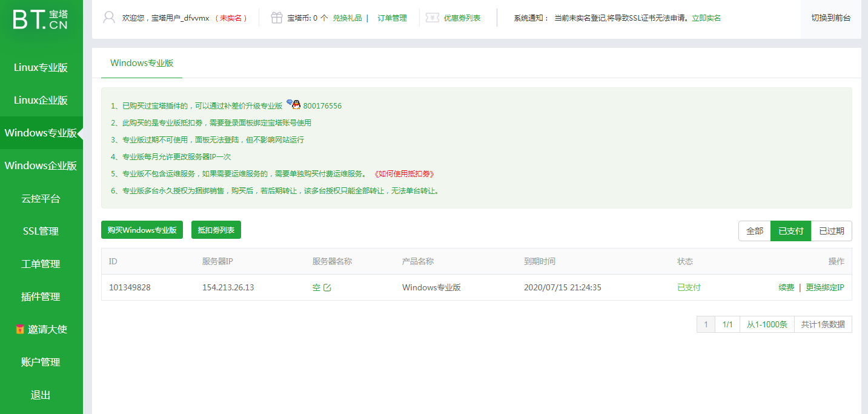Open 订单管理 link
868x414 pixels.
(392, 18)
